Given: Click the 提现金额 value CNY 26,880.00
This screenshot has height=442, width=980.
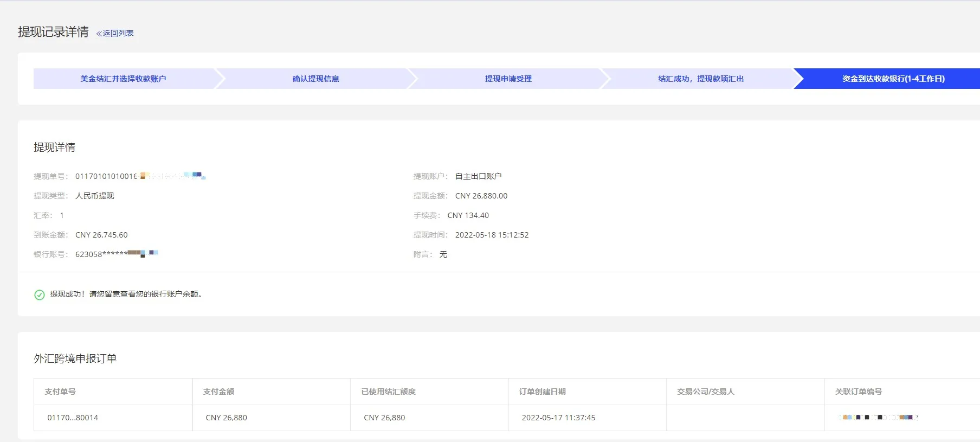Looking at the screenshot, I should tap(481, 196).
